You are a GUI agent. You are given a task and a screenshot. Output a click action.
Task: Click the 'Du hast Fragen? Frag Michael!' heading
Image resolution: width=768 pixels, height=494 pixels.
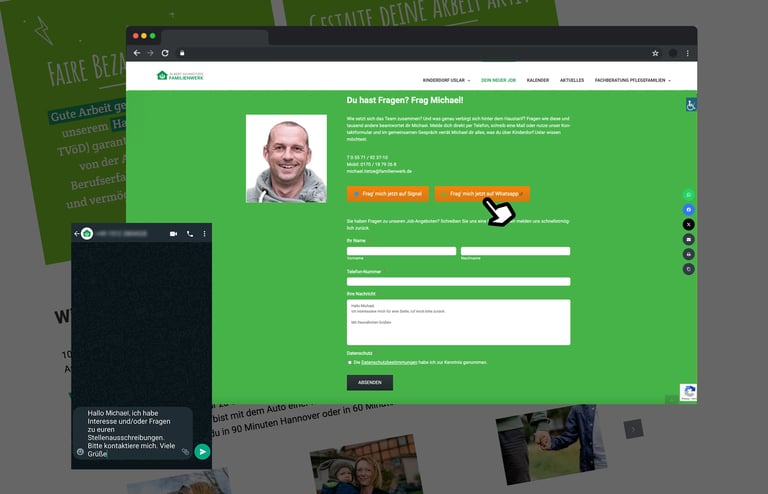coord(405,100)
